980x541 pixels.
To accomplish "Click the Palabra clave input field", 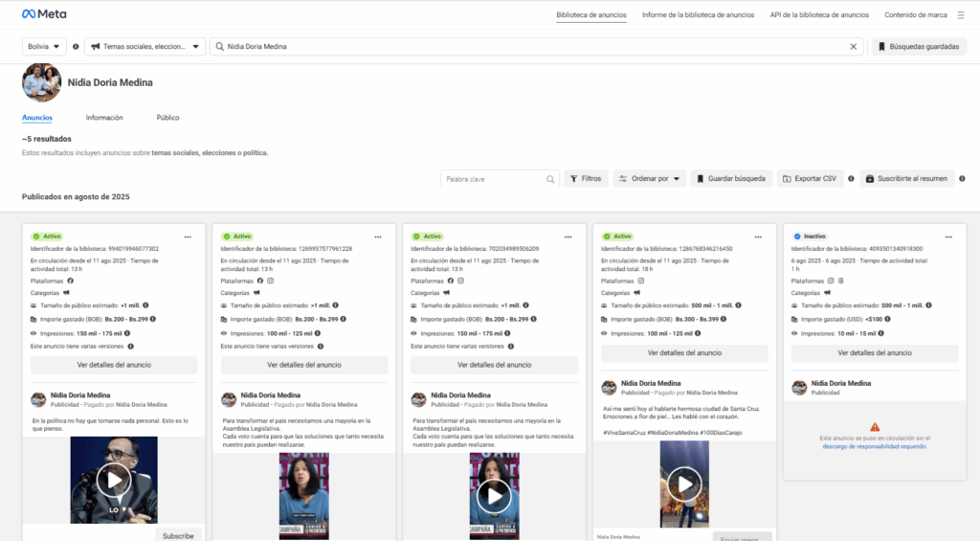I will tap(493, 179).
